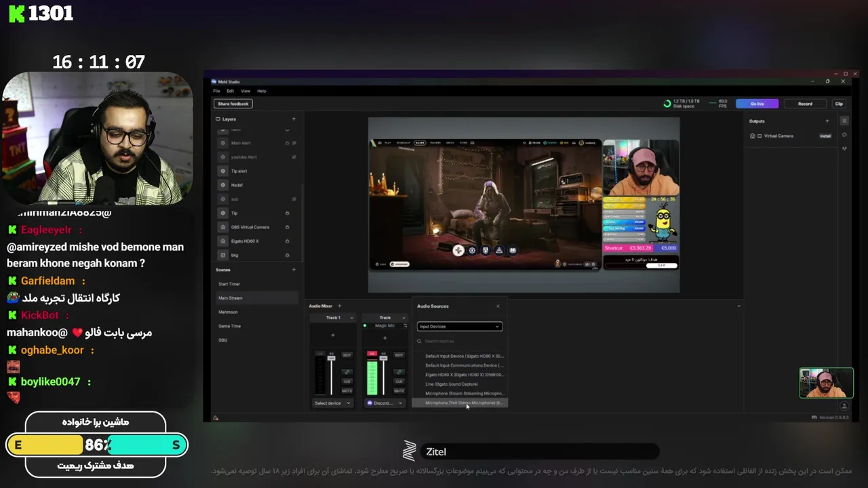This screenshot has height=488, width=868.
Task: Mute Track 1 in the mixer
Action: pyautogui.click(x=347, y=391)
